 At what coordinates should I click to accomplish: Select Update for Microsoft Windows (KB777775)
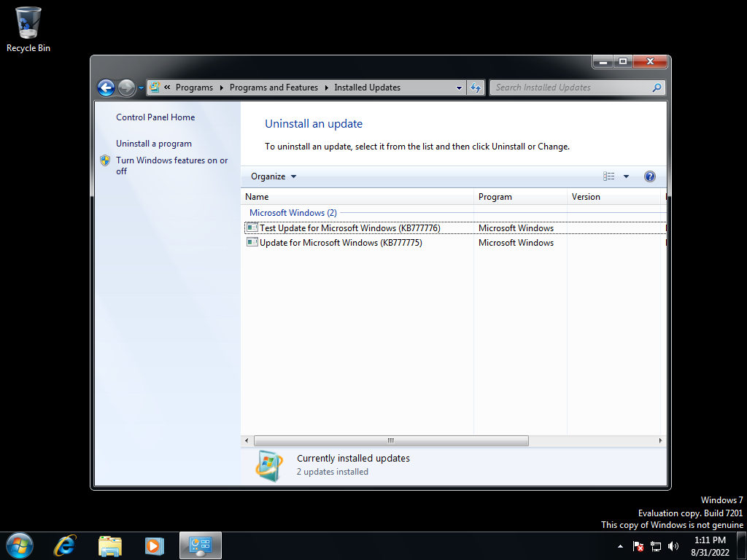341,243
